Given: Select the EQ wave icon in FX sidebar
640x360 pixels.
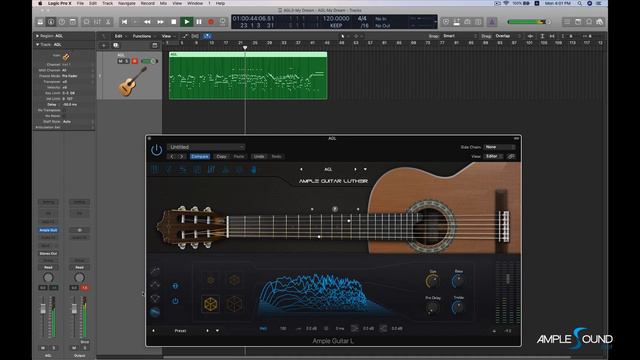Looking at the screenshot, I should pyautogui.click(x=155, y=284).
